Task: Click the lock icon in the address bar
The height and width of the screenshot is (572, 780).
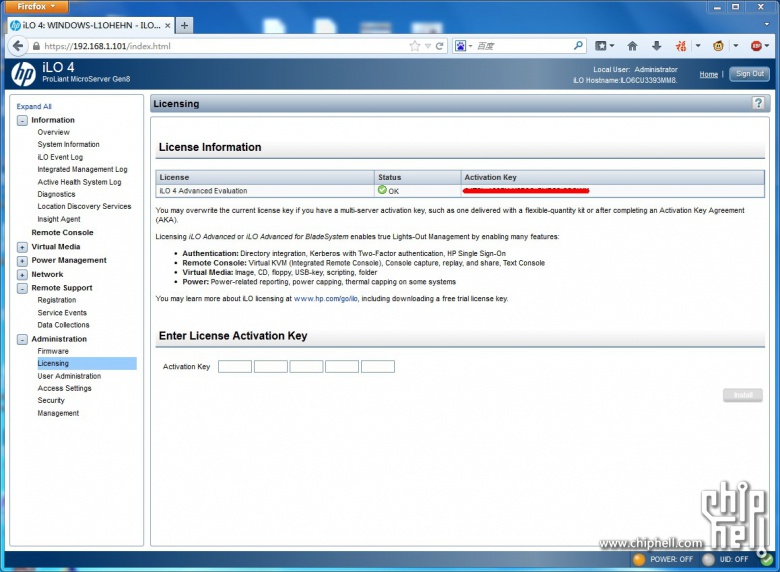Action: click(x=36, y=46)
